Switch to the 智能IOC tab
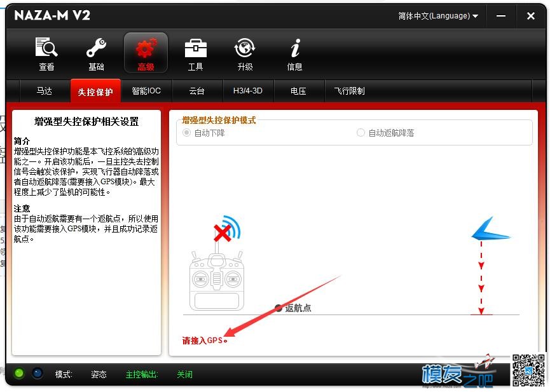 coord(146,91)
